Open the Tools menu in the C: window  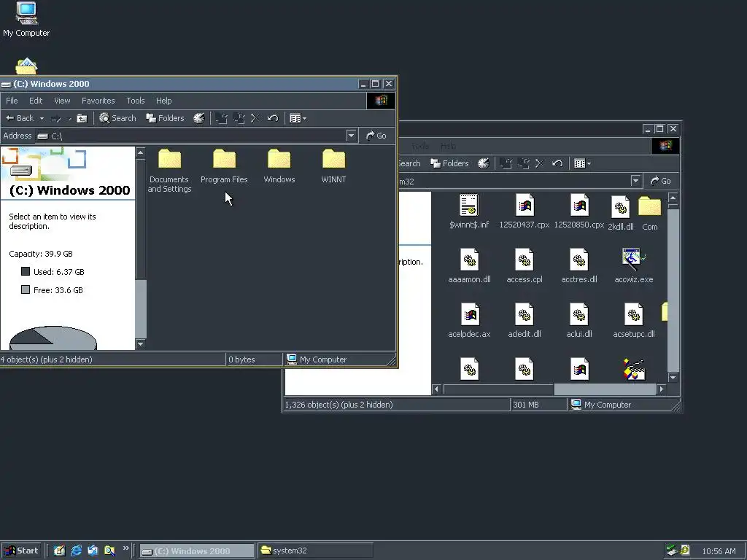[135, 101]
